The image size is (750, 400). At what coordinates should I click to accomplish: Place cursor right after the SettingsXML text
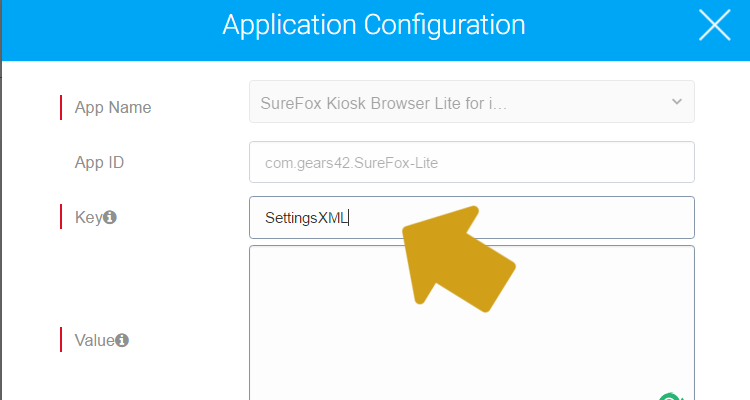tap(349, 217)
